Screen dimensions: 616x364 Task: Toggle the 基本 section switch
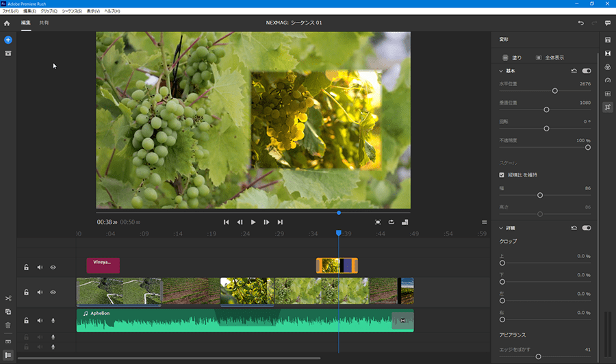587,70
